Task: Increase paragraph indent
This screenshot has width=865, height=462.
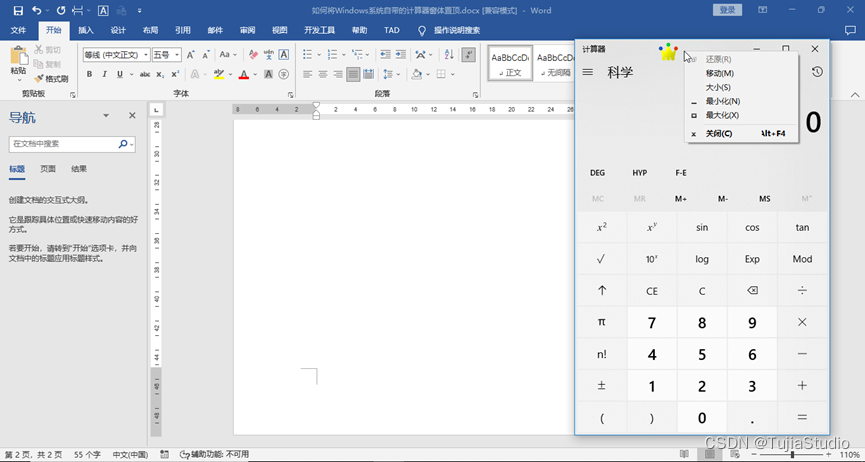Action: [x=401, y=55]
